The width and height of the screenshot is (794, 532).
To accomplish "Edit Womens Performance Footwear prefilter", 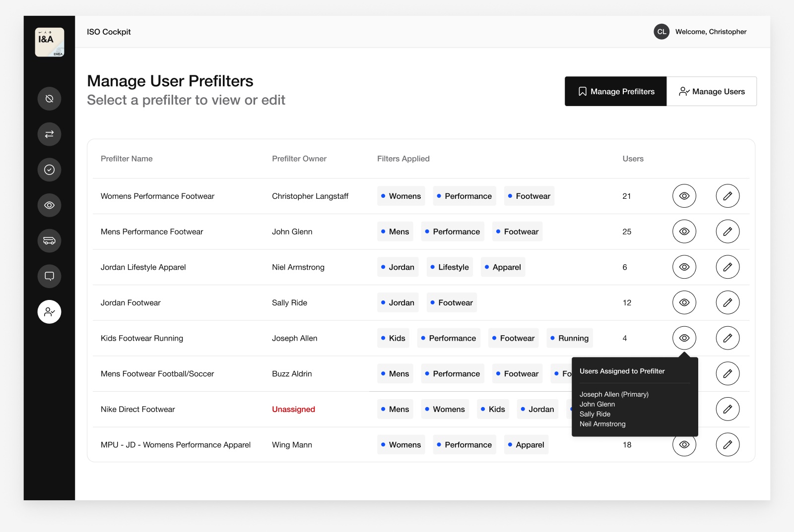I will click(x=728, y=196).
